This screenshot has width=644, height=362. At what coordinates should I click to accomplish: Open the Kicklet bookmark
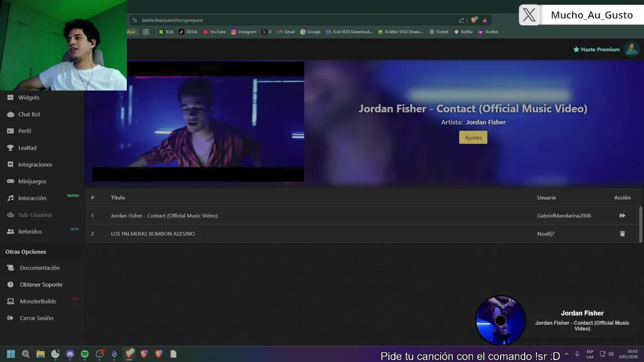(439, 32)
